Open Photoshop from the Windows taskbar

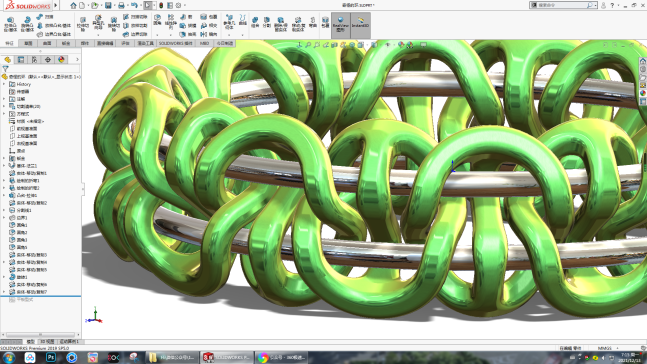[51, 357]
